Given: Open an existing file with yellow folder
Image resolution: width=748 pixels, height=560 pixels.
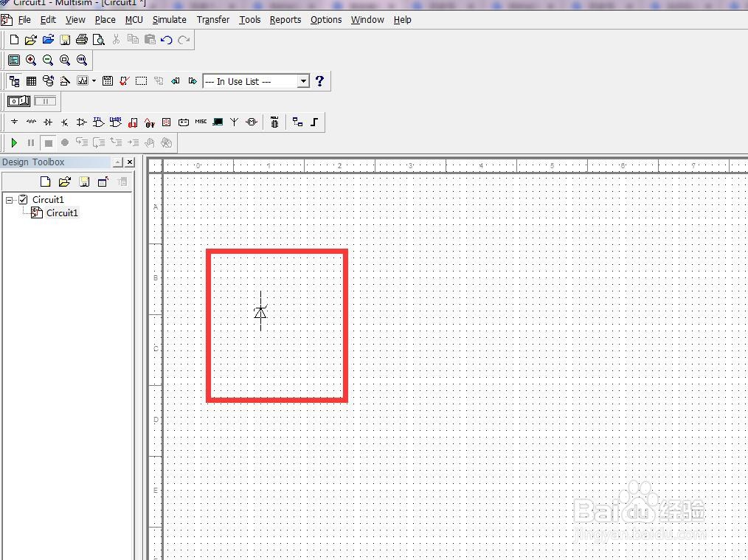Looking at the screenshot, I should pos(31,40).
